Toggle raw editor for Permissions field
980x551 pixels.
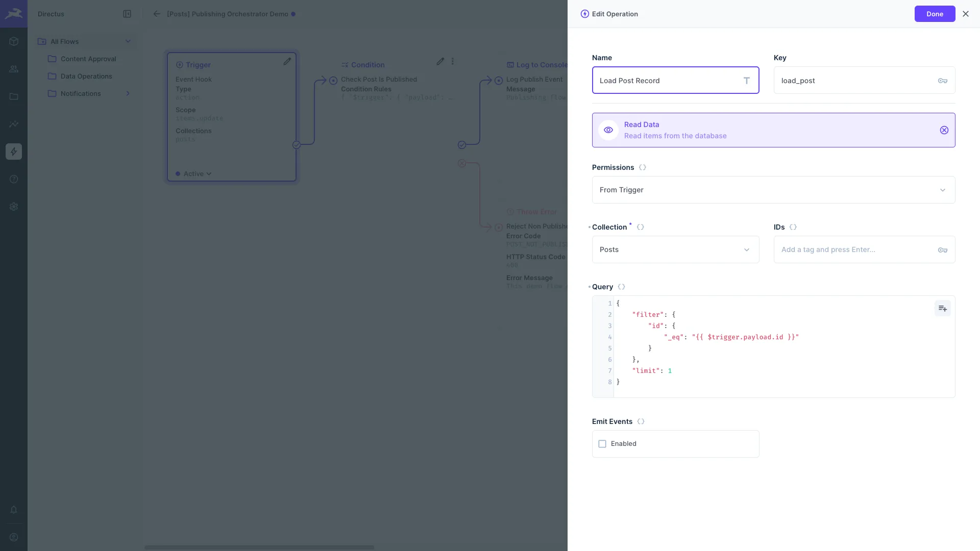(643, 167)
